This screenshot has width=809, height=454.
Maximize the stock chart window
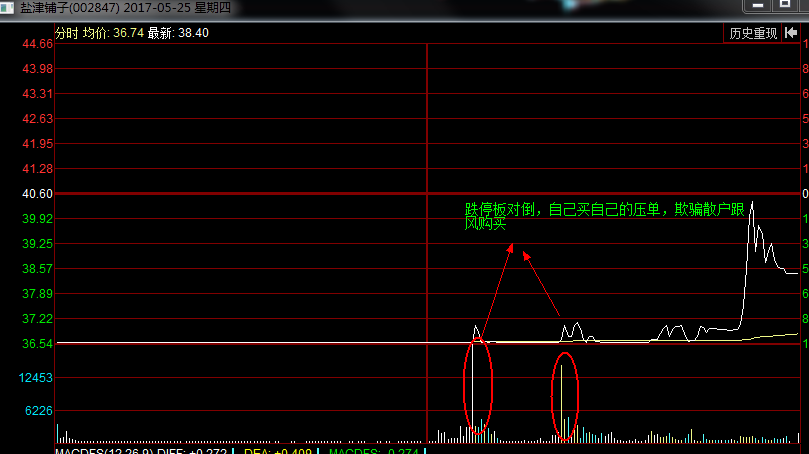[x=785, y=5]
